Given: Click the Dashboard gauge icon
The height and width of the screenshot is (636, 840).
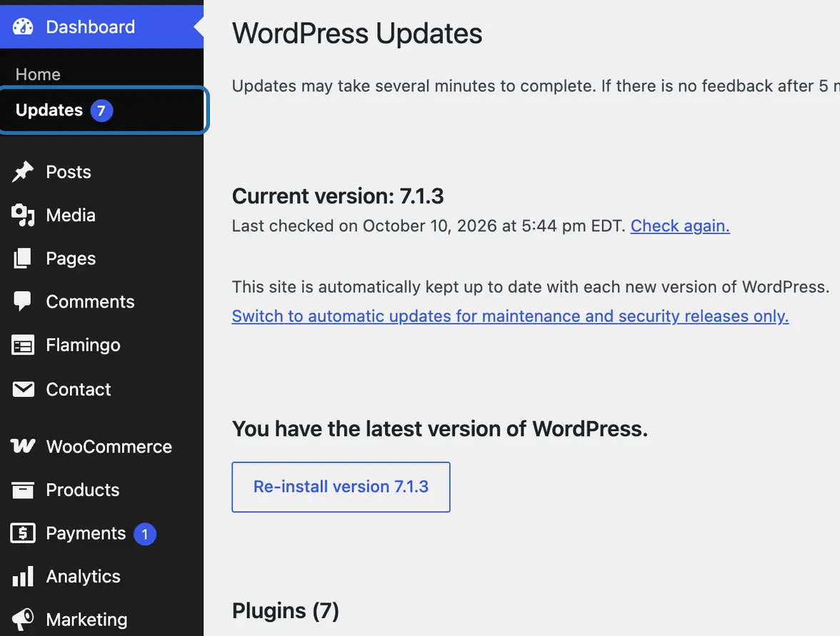Looking at the screenshot, I should (x=23, y=27).
